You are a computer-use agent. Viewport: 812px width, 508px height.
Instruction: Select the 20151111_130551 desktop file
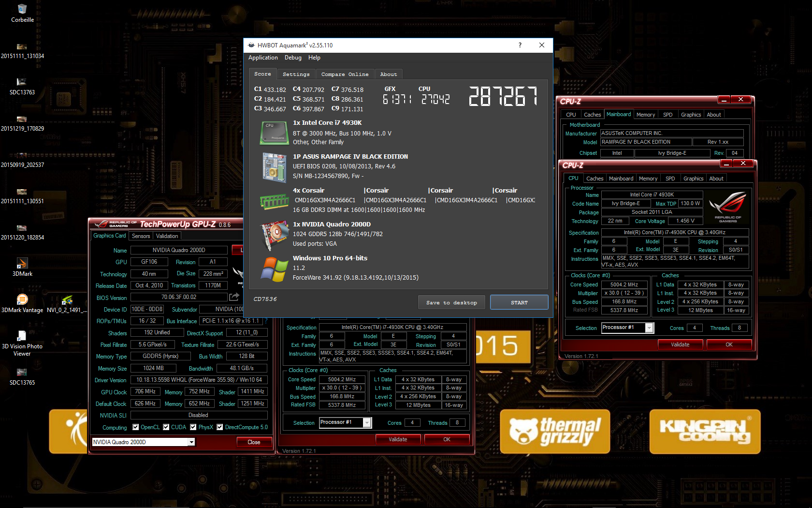[x=22, y=192]
